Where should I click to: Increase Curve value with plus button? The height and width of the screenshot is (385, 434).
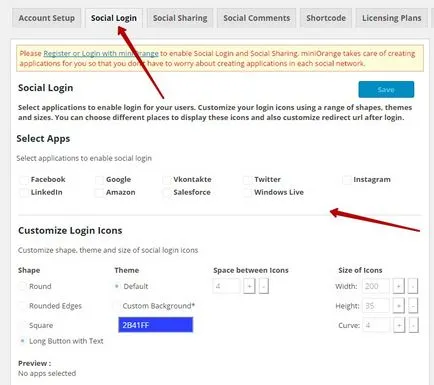point(398,325)
